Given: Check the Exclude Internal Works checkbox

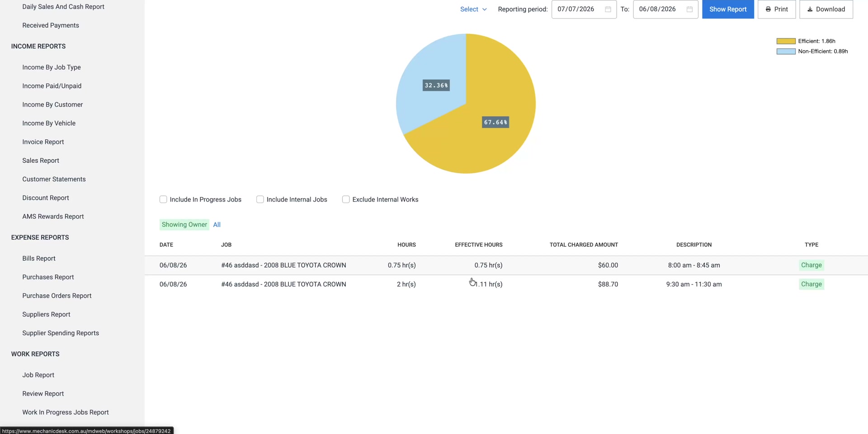Looking at the screenshot, I should pos(346,199).
